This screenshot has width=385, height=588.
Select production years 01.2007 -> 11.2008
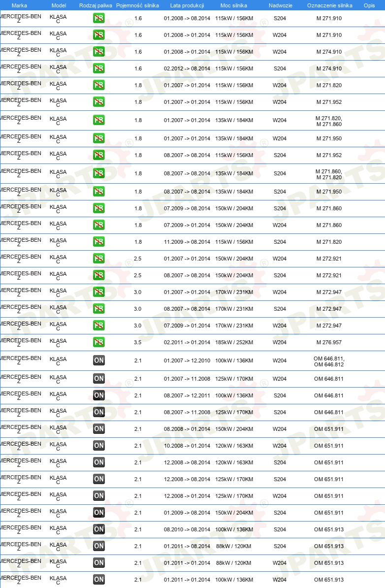(x=187, y=379)
